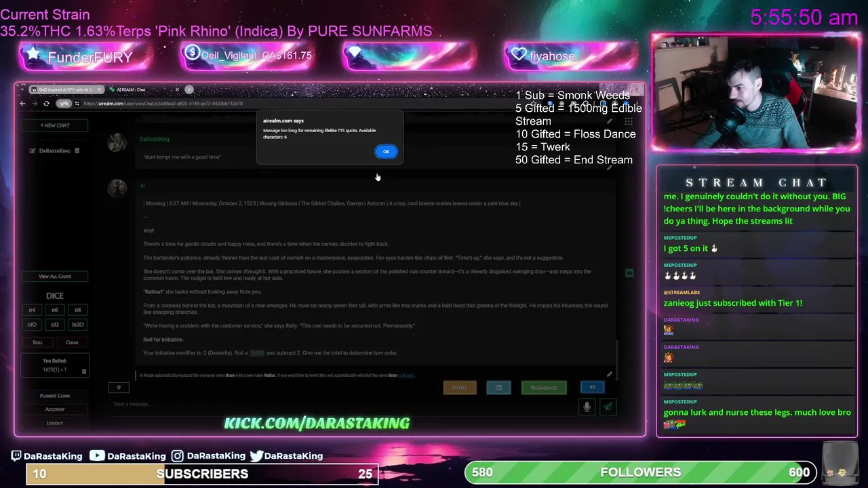The width and height of the screenshot is (868, 488).
Task: Delete the rolled result with trash icon
Action: coord(84,371)
